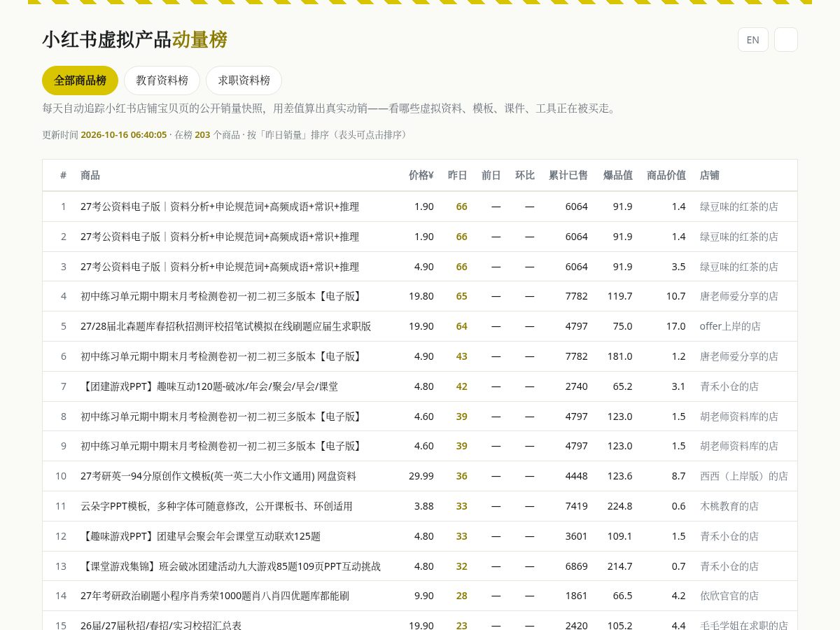Open 【课堂游戏集锦】班会破冰 product

point(231,566)
